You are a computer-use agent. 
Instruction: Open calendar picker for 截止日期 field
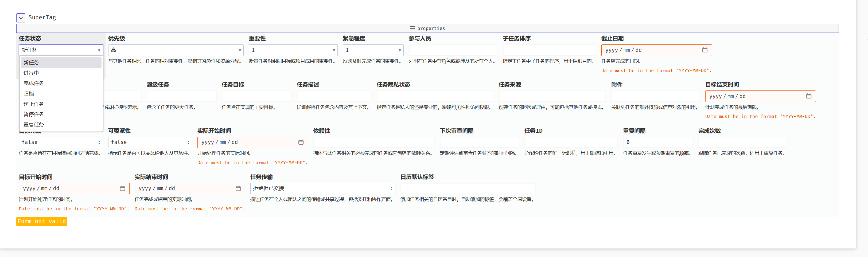pos(704,50)
